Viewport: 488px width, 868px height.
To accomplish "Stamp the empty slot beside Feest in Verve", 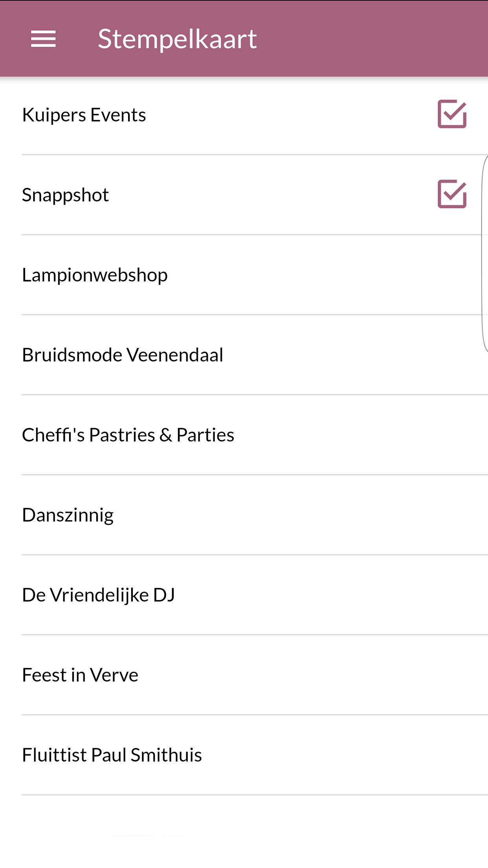I will point(452,675).
